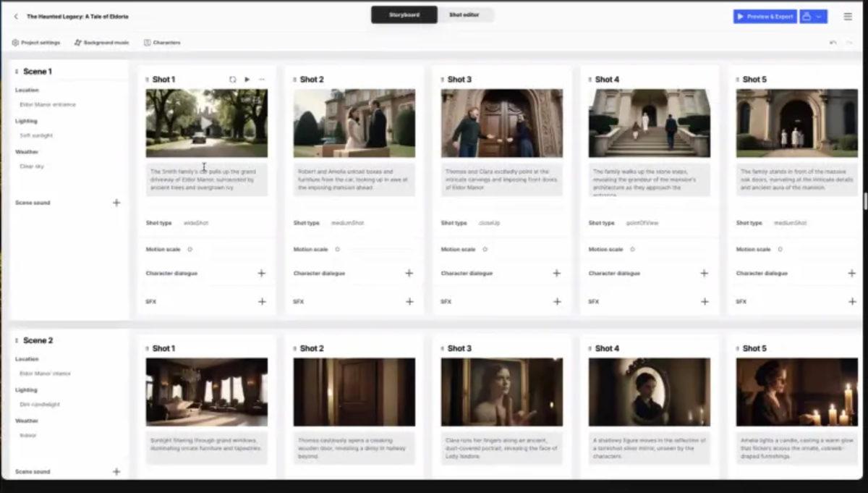Click the Shot 2 thumbnail in Scene 2
This screenshot has height=493, width=868.
[x=353, y=392]
